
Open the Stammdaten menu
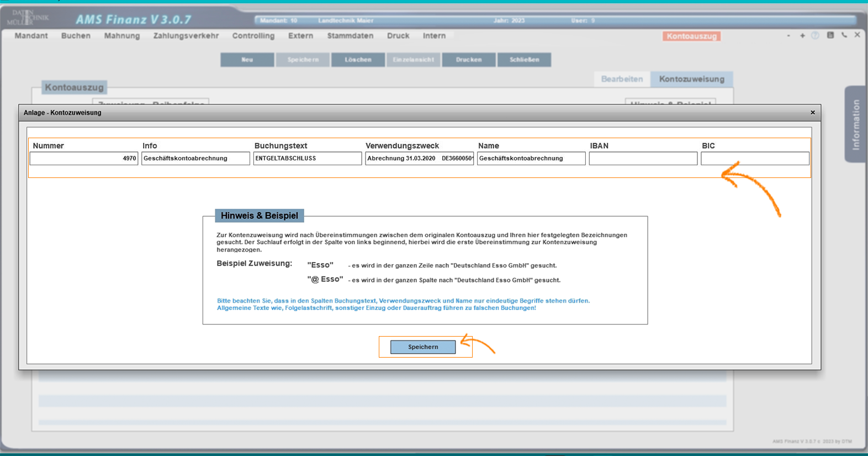coord(350,36)
